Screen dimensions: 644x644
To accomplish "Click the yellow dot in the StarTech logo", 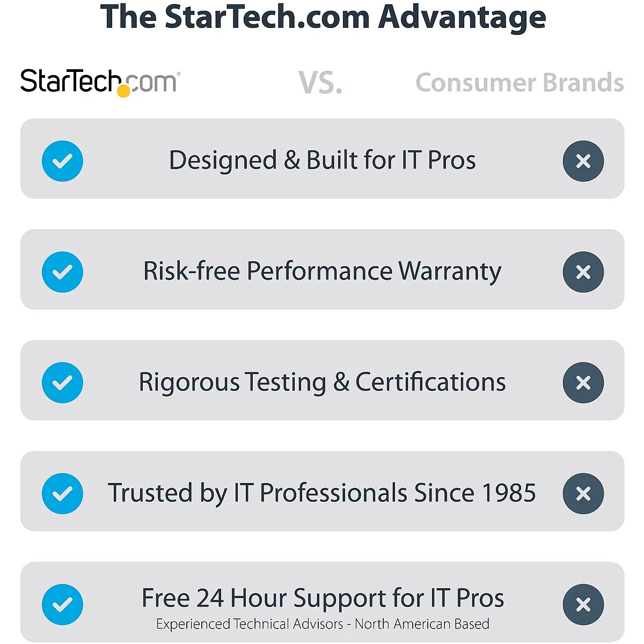I will coord(123,91).
